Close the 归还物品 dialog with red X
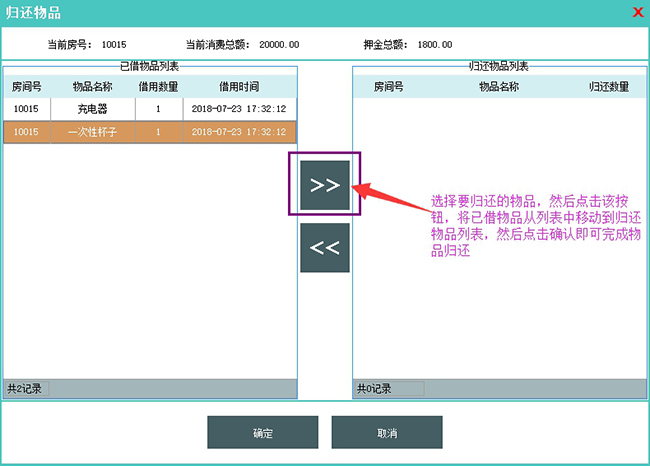This screenshot has width=650, height=466. tap(638, 12)
